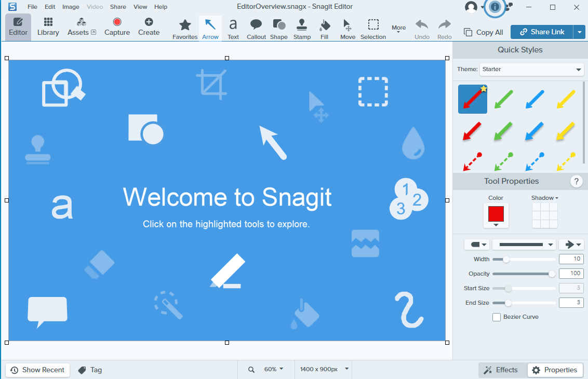Click the Undo arrow
Image resolution: width=588 pixels, height=379 pixels.
[x=422, y=29]
